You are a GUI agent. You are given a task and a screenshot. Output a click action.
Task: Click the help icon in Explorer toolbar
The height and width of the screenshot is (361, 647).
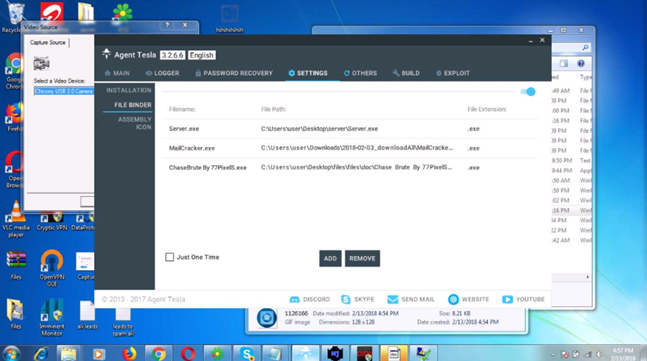pyautogui.click(x=581, y=64)
